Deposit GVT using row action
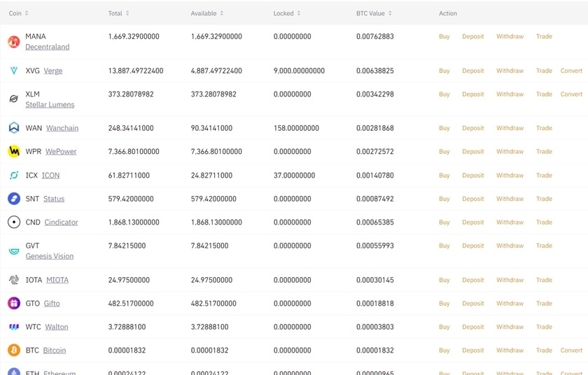 (473, 246)
